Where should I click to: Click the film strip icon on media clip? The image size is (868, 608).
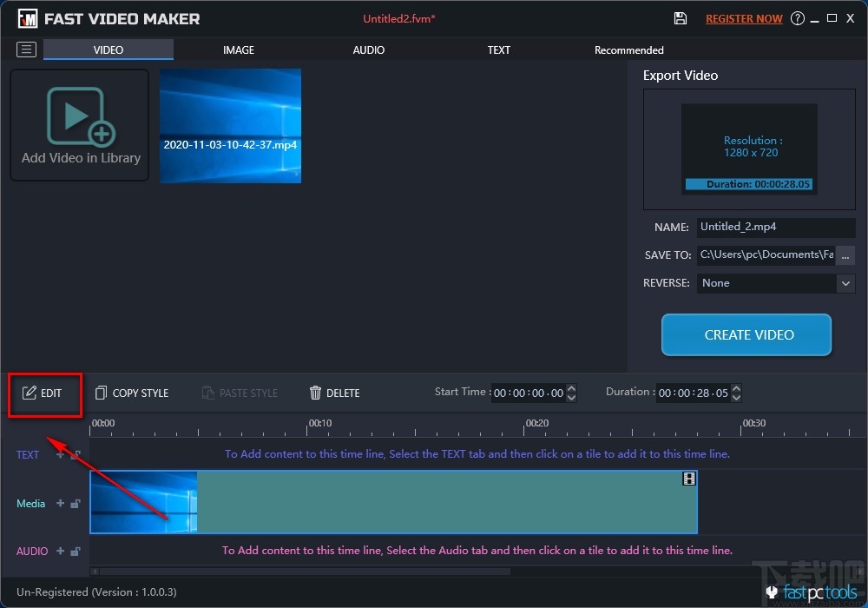688,479
